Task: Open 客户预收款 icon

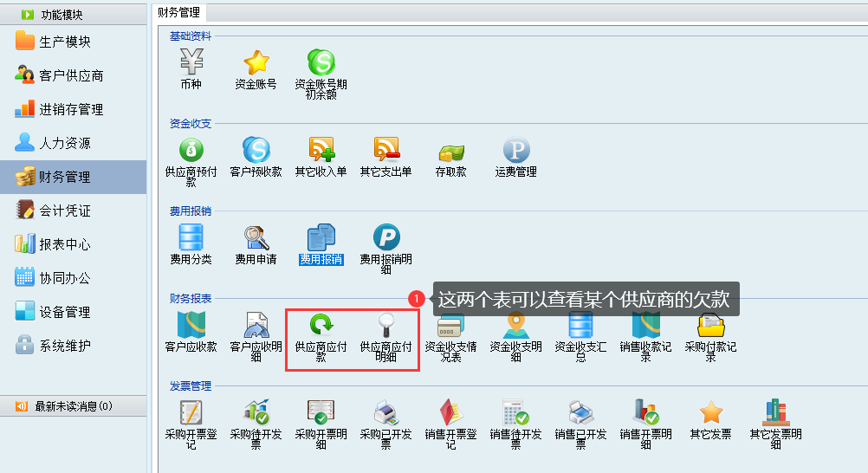Action: pos(256,151)
